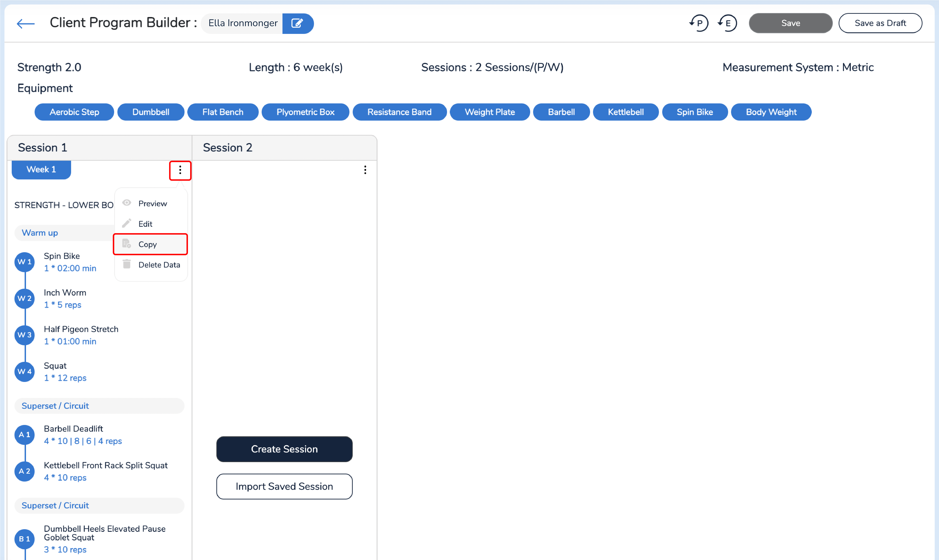This screenshot has height=560, width=939.
Task: Select the Aerobic Step equipment chip
Action: coord(74,112)
